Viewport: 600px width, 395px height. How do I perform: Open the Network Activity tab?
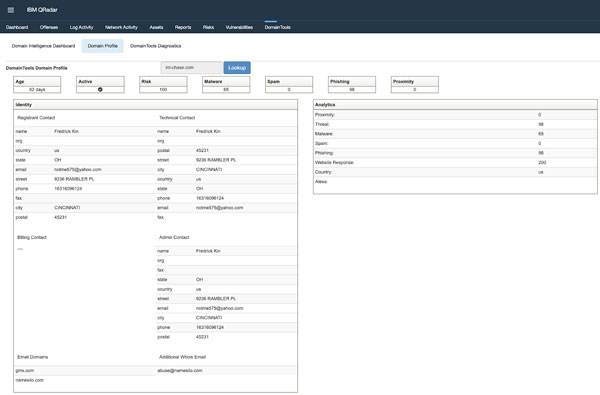point(121,27)
